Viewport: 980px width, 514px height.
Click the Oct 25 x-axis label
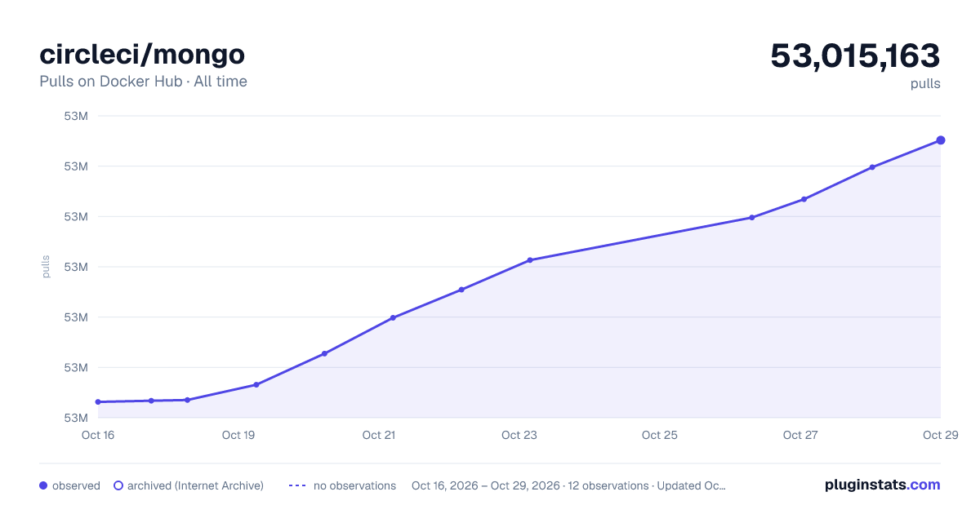click(660, 435)
